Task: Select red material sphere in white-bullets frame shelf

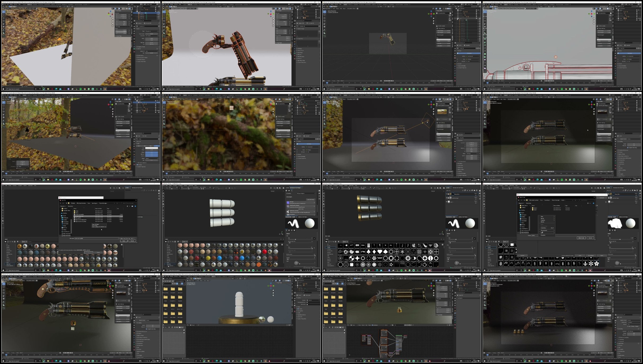Action: [265, 252]
